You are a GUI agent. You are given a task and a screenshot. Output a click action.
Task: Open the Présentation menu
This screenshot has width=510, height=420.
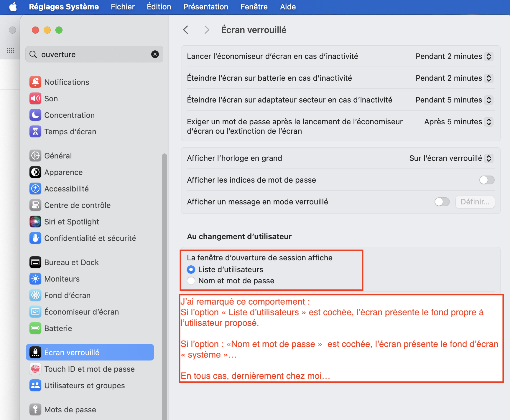coord(206,7)
